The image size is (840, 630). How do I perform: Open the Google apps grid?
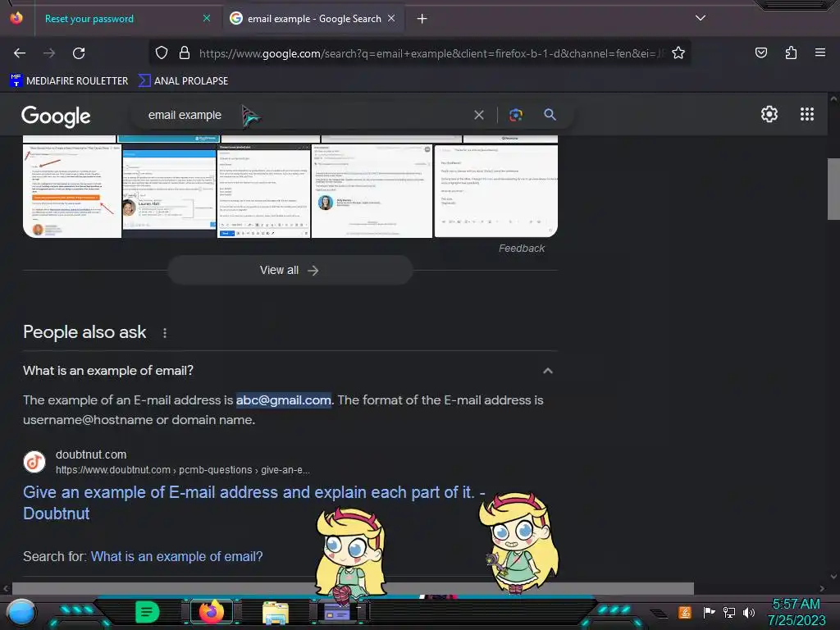807,114
